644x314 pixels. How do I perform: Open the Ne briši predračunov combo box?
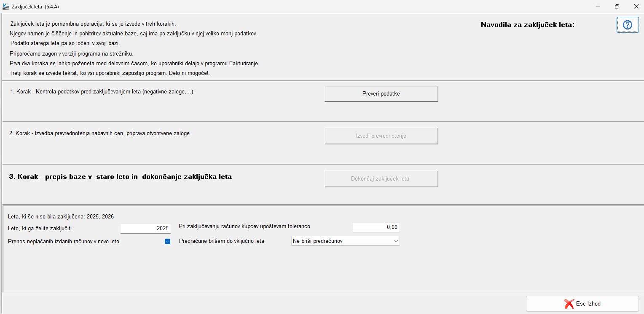[341, 241]
